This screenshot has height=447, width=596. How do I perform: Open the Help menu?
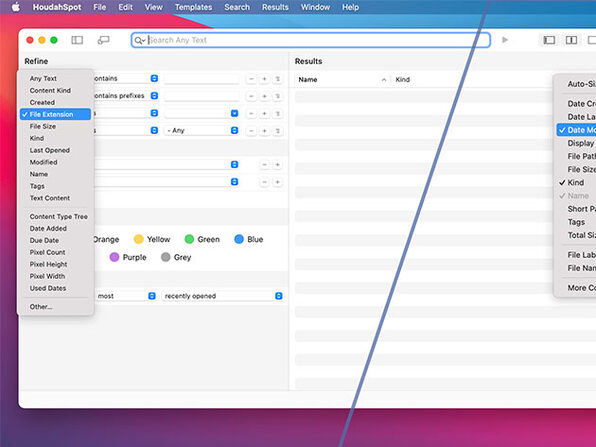point(350,7)
